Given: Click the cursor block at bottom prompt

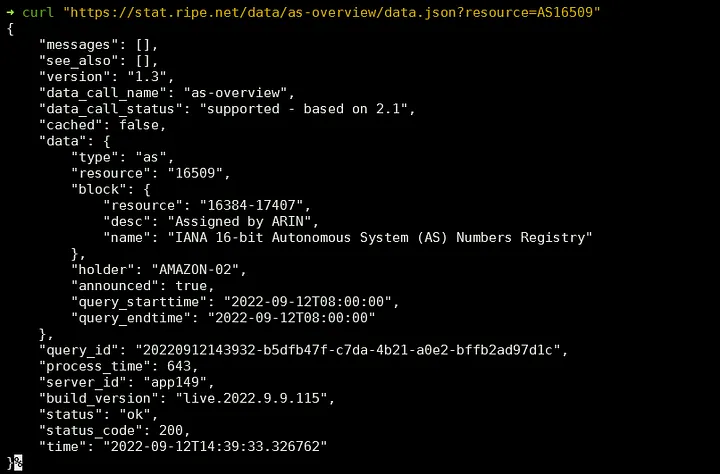Looking at the screenshot, I should pyautogui.click(x=18, y=462).
